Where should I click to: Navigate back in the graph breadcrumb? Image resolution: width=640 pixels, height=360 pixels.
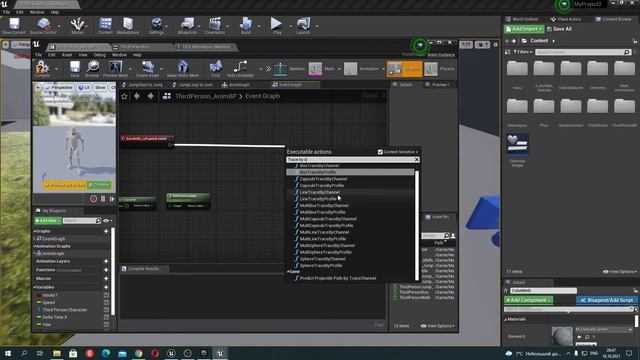(137, 96)
